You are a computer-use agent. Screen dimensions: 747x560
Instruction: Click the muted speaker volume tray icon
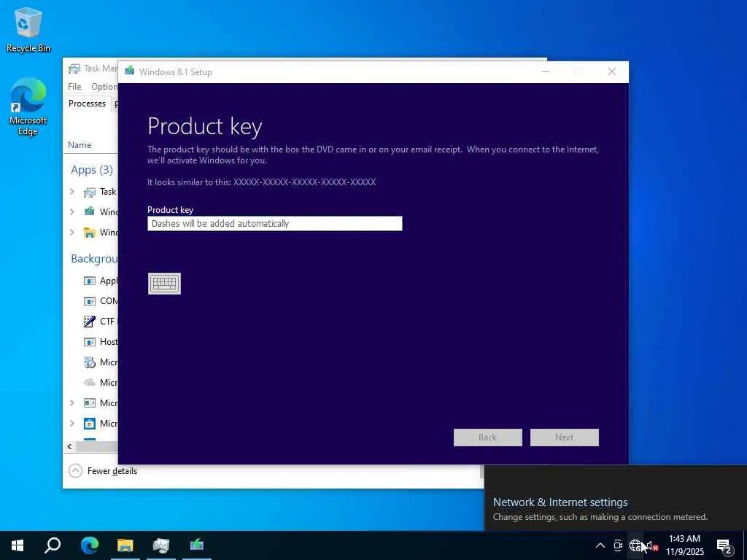[651, 546]
